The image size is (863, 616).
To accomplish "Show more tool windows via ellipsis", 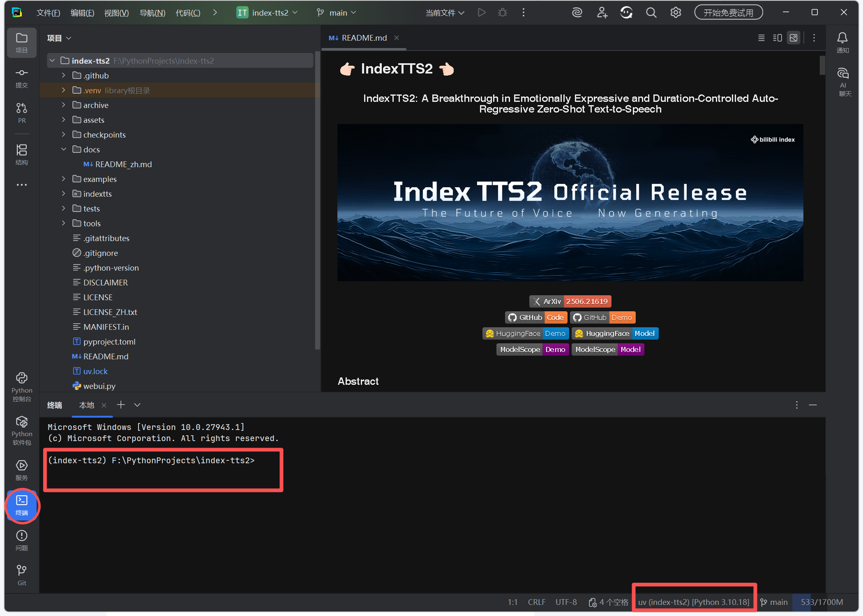I will (22, 185).
